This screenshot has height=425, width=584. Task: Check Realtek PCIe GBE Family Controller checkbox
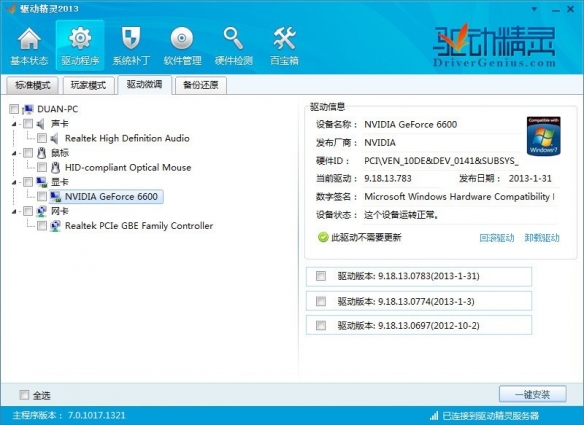(42, 226)
